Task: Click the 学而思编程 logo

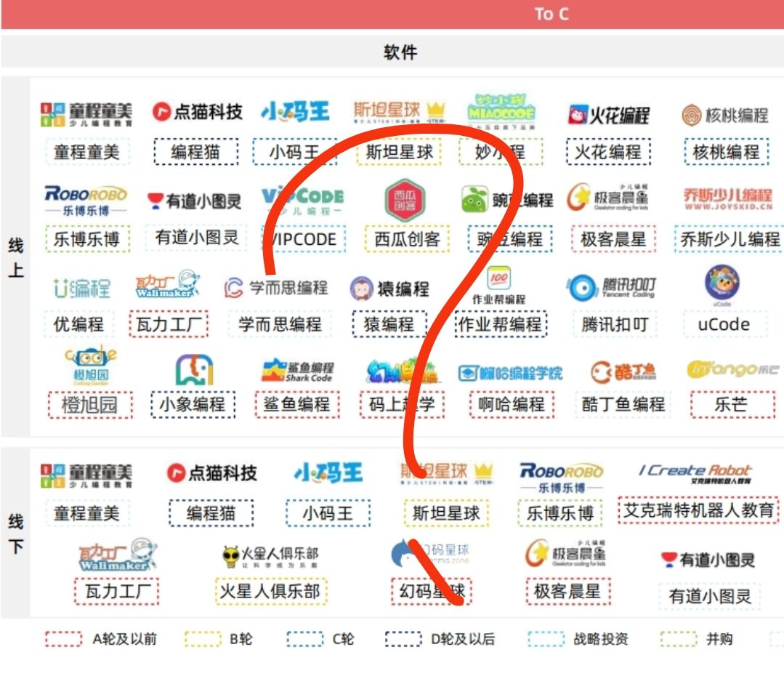Action: pyautogui.click(x=275, y=288)
